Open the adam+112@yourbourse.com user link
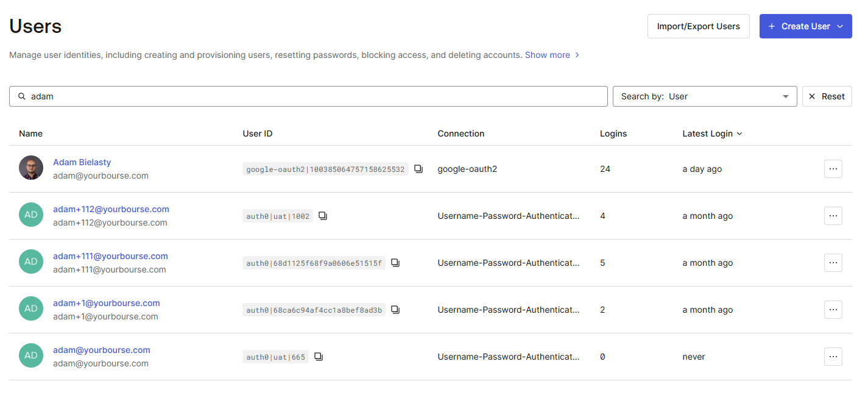The height and width of the screenshot is (406, 868). point(111,209)
